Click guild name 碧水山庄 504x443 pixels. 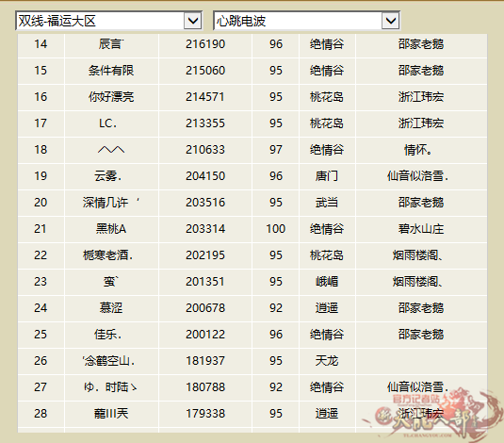pos(421,229)
